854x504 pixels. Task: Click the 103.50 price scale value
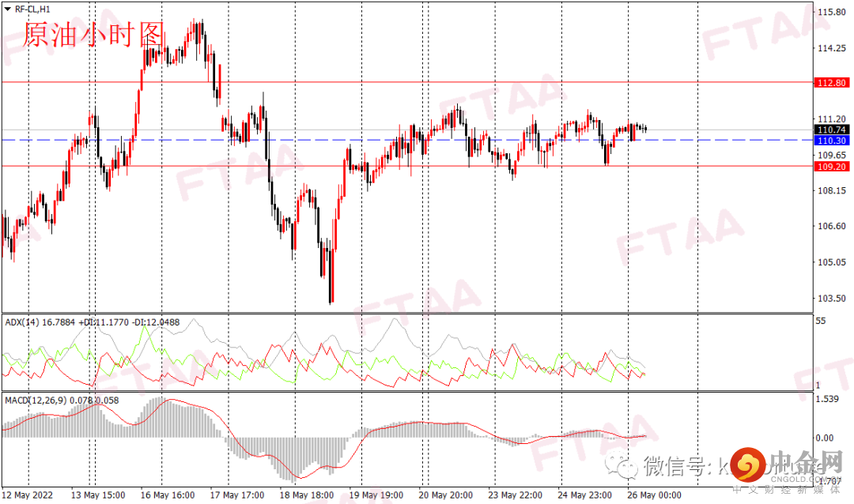pos(832,299)
